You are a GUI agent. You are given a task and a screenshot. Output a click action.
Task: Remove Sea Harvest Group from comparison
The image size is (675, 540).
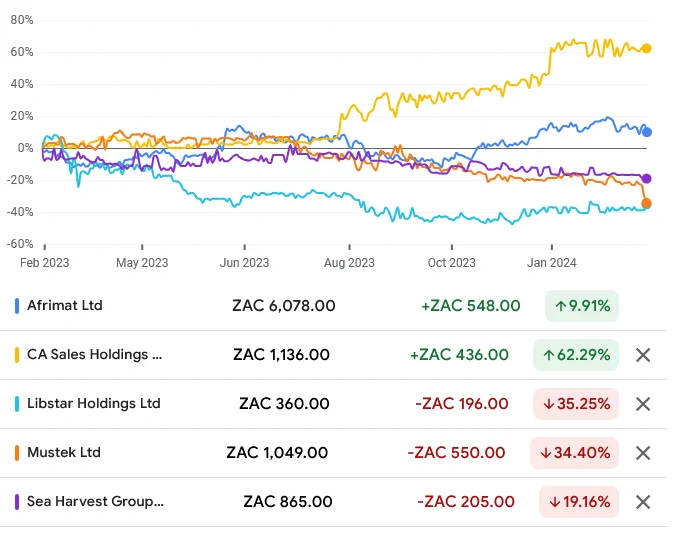coord(643,502)
